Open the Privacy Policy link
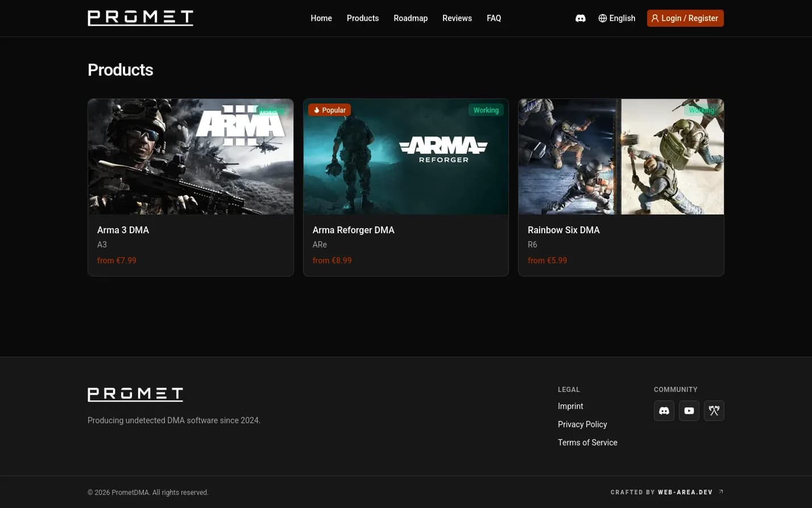The width and height of the screenshot is (812, 508). (582, 424)
